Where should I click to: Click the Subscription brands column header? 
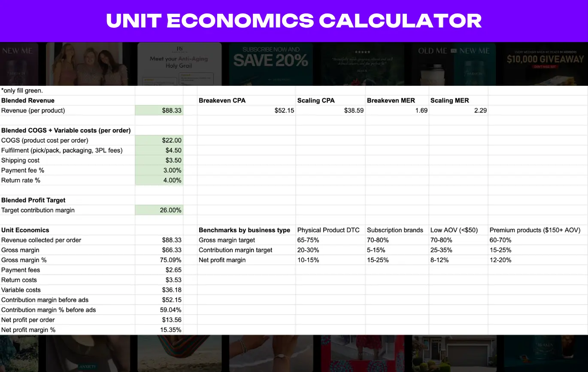click(395, 230)
